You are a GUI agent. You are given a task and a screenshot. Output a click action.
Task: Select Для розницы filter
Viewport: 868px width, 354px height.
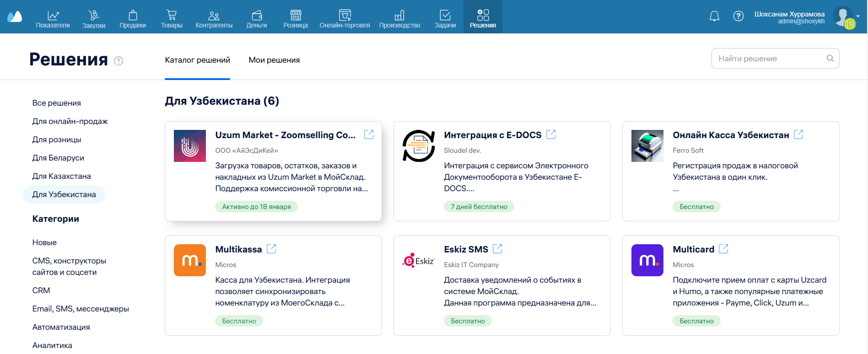(57, 139)
